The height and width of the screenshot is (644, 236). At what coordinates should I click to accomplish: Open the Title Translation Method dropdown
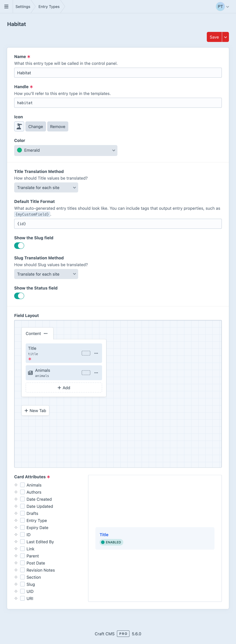tap(46, 188)
